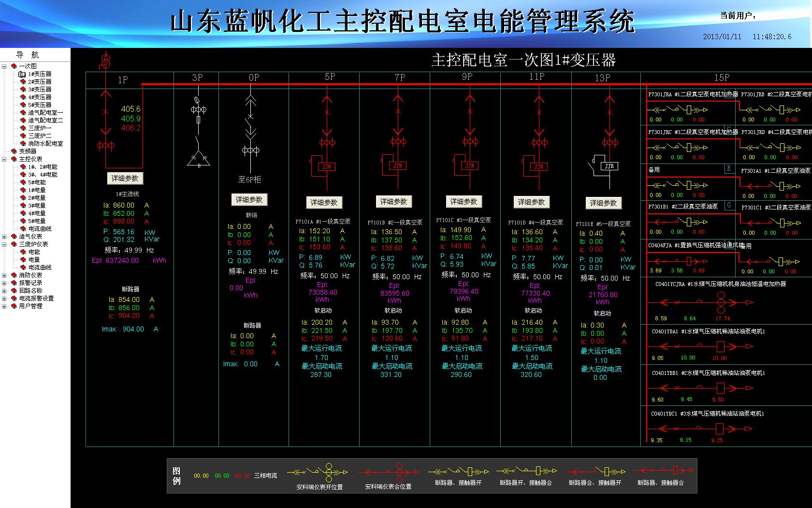Click 详细参数 button under column 9P

[x=464, y=202]
